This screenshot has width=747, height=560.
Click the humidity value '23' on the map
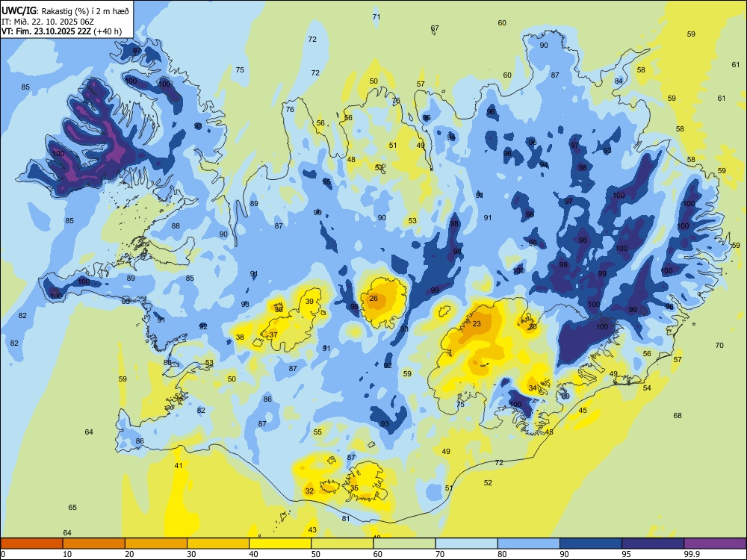[477, 324]
